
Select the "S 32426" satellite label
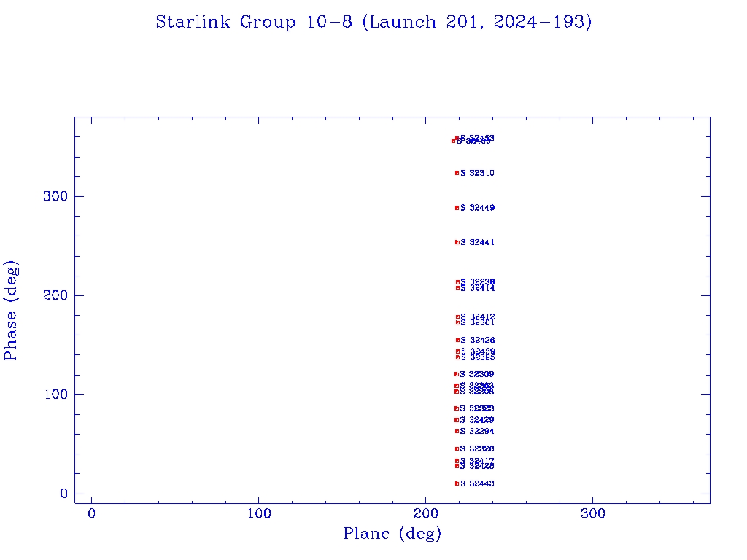pyautogui.click(x=478, y=340)
